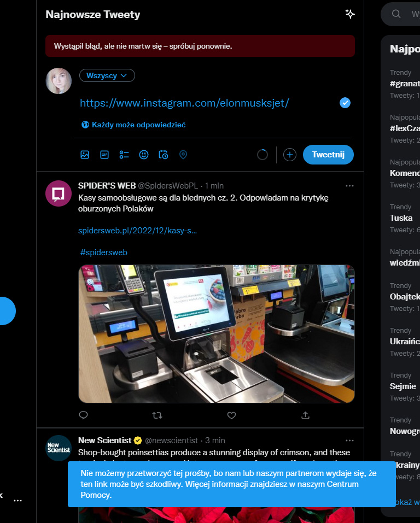Screen dimensions: 420x523
Task: Click the character count progress circle
Action: pyautogui.click(x=262, y=155)
